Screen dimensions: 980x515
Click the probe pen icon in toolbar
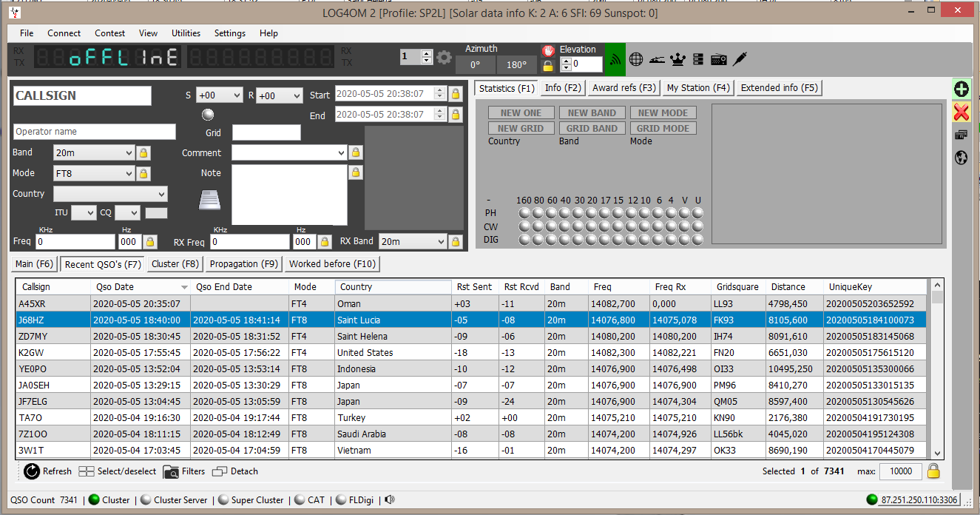[x=740, y=58]
